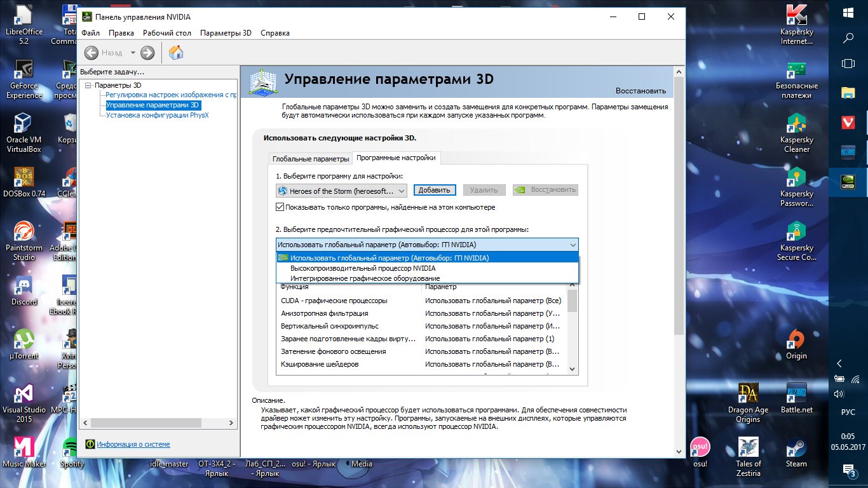
Task: Collapse the Параметры 3D tree node
Action: click(88, 85)
